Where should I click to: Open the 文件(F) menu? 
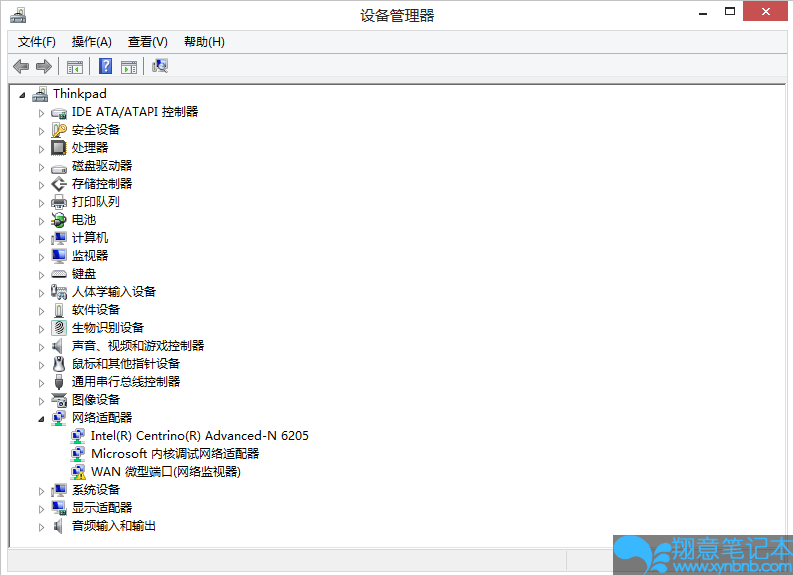36,42
